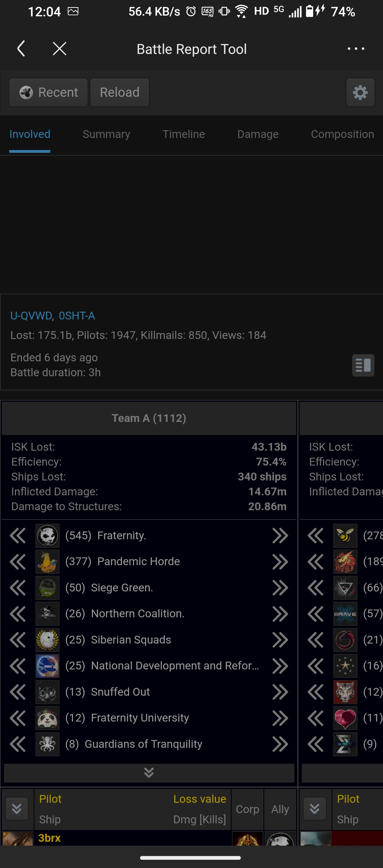Click the Fraternity University panda logo

48,718
